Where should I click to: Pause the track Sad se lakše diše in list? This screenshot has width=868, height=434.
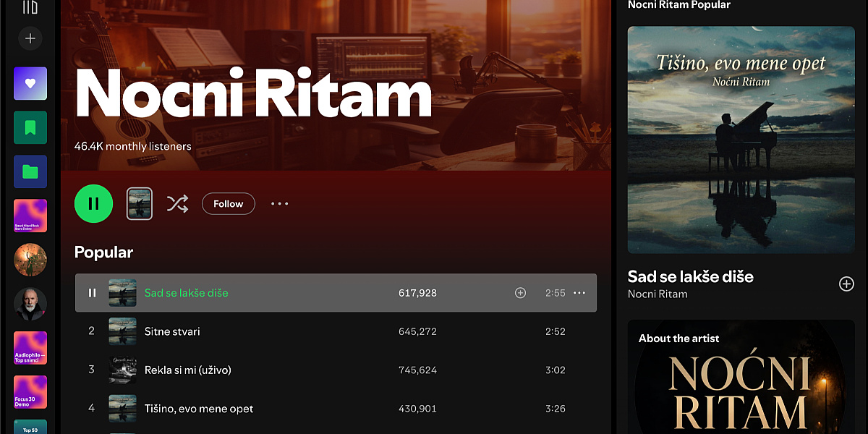point(92,293)
